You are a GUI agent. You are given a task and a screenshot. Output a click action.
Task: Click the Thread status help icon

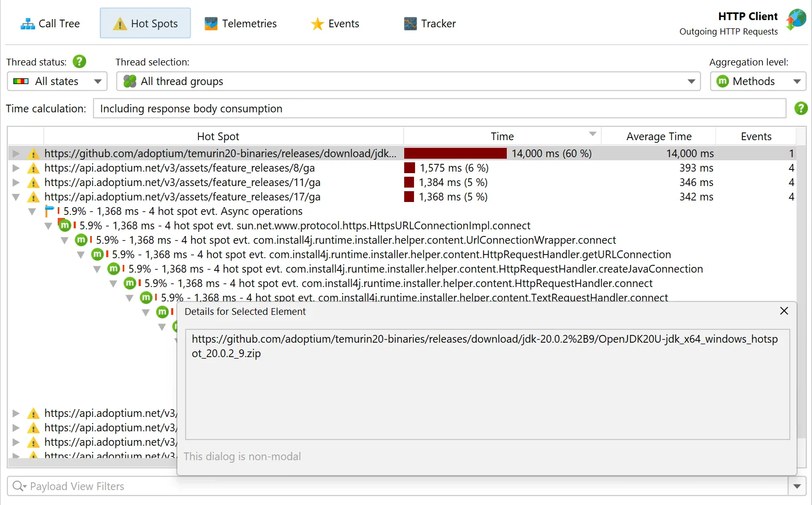coord(79,62)
